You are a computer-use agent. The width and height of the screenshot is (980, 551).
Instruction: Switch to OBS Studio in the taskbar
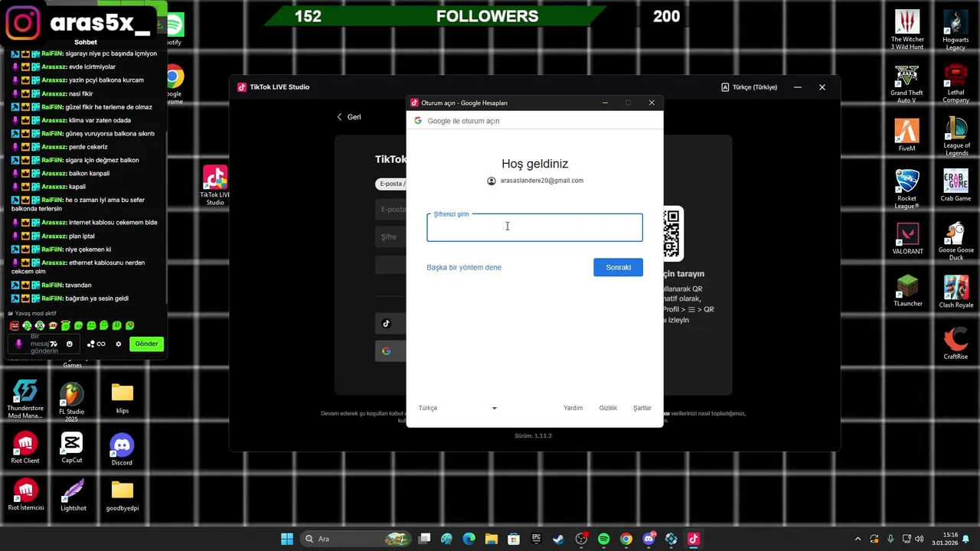(581, 539)
